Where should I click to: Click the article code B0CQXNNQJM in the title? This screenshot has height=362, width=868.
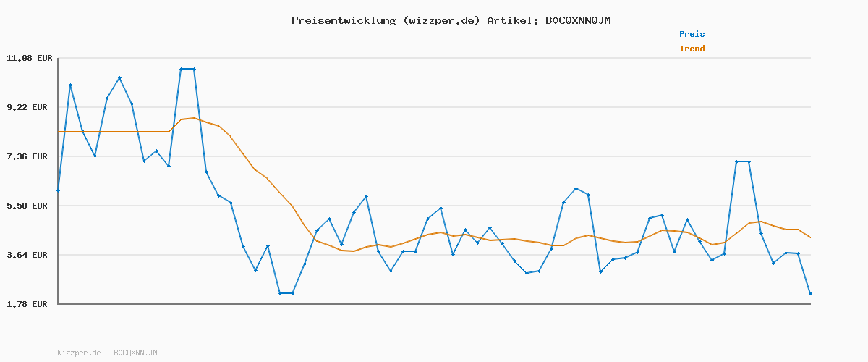point(577,20)
